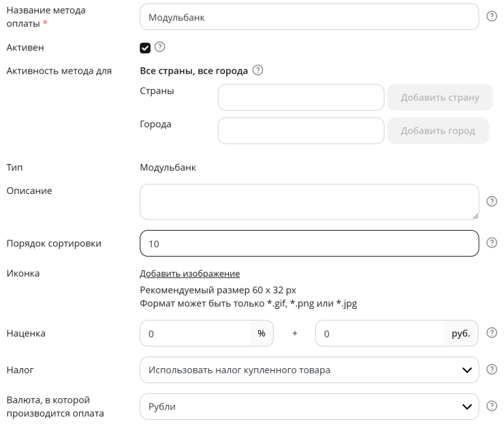Click into the Описание textarea
Screen dimensions: 504x426
[309, 202]
